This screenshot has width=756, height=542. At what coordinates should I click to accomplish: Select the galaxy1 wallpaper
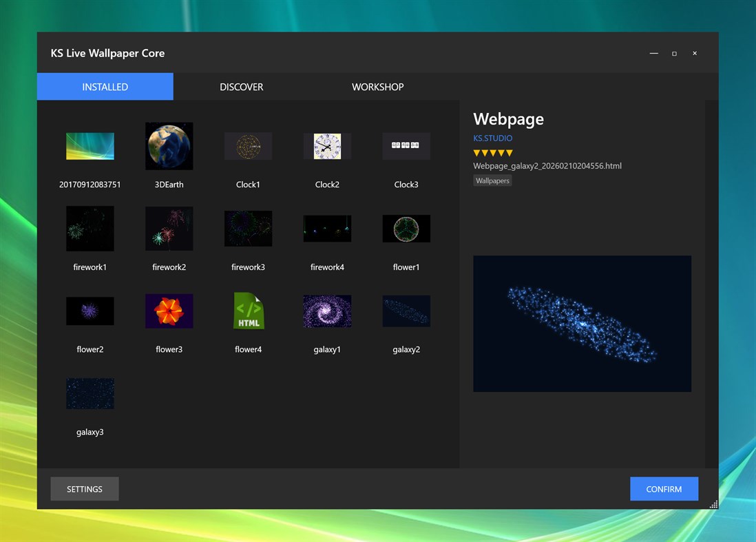pyautogui.click(x=327, y=311)
